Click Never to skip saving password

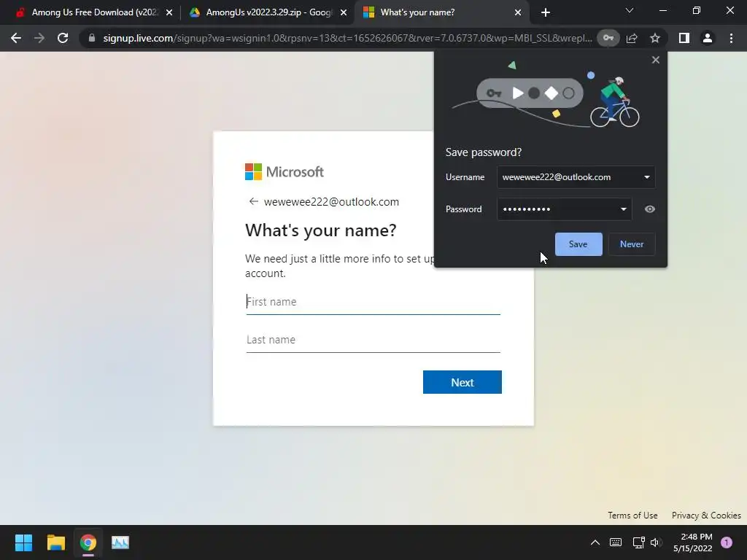pyautogui.click(x=632, y=244)
